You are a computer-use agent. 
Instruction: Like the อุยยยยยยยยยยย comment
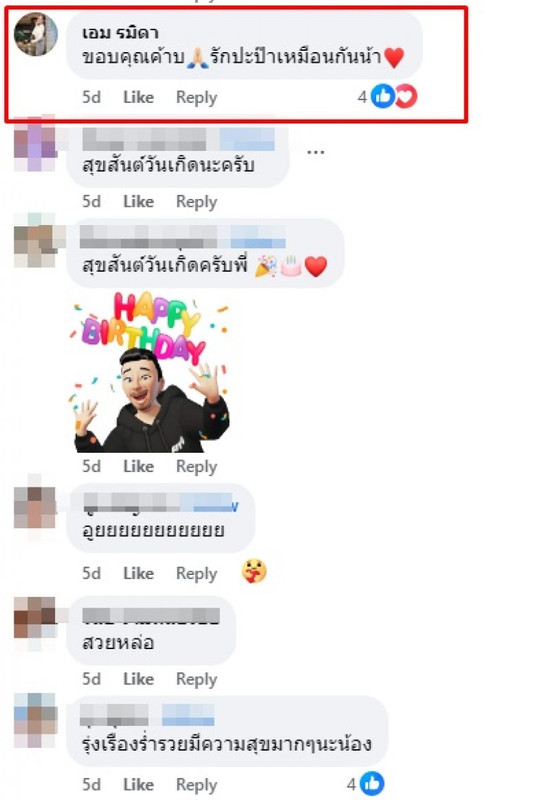(x=138, y=573)
